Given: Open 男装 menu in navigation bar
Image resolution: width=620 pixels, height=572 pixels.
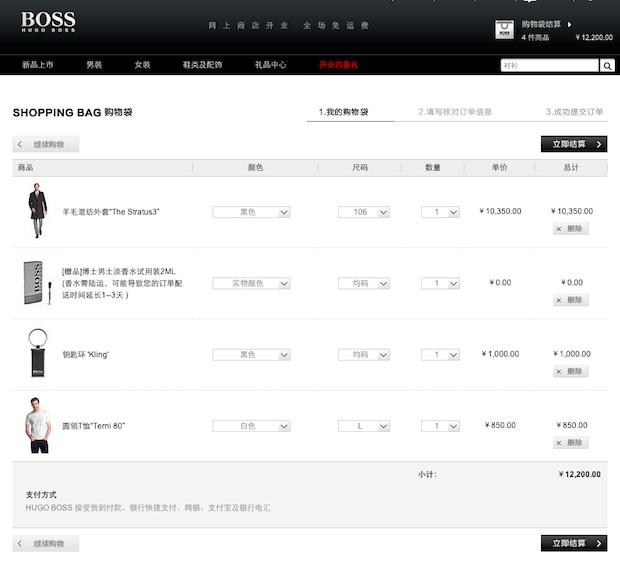Looking at the screenshot, I should [94, 65].
